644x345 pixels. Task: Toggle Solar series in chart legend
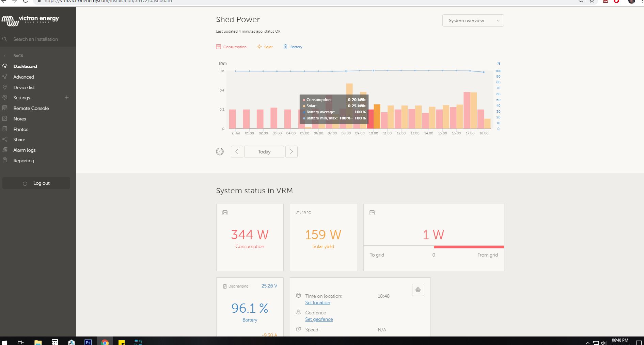coord(265,47)
